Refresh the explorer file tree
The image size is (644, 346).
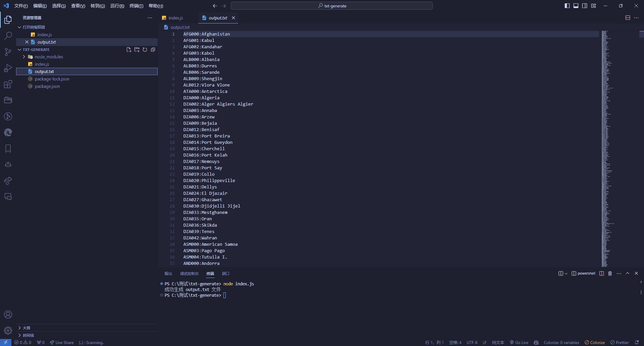tap(145, 50)
